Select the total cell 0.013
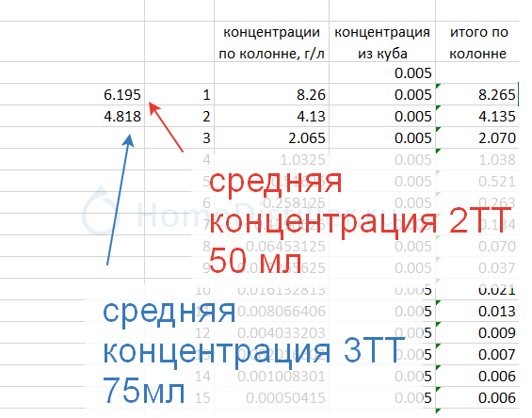The image size is (532, 418). (x=477, y=311)
